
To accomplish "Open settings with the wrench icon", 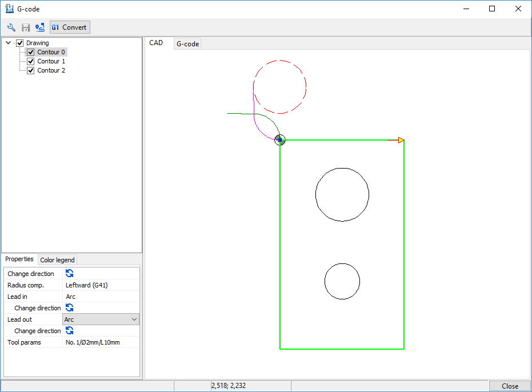I will [11, 27].
